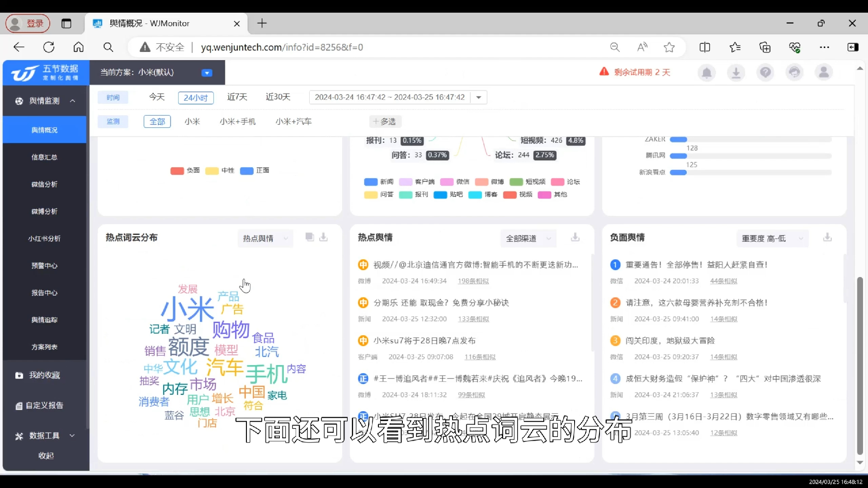
Task: Toggle the 新闻 blue legend swatch
Action: [370, 182]
